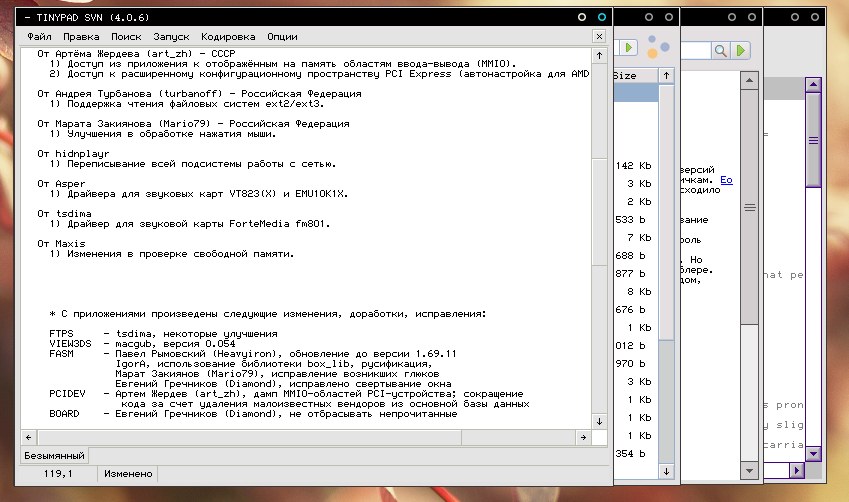Expand the Опции menu
This screenshot has height=502, width=849.
click(283, 36)
